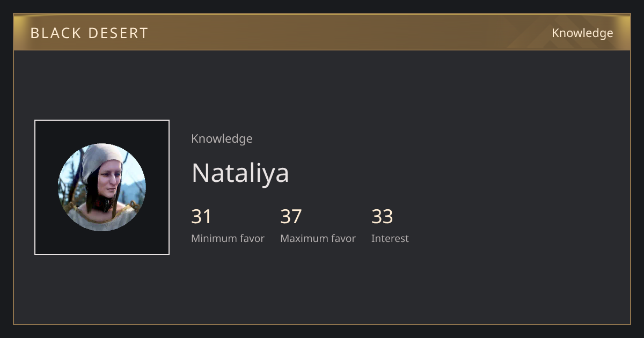
Task: Click the square portrait frame border
Action: pyautogui.click(x=102, y=120)
